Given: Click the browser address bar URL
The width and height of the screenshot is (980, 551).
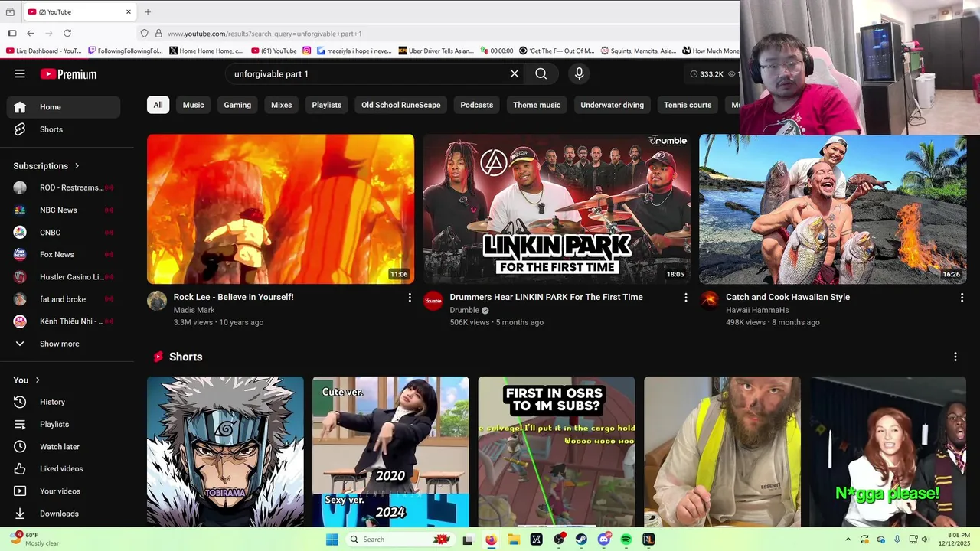Looking at the screenshot, I should coord(265,34).
